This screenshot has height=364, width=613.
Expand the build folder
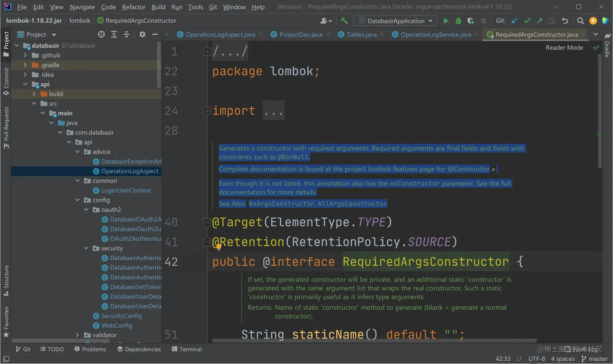34,94
